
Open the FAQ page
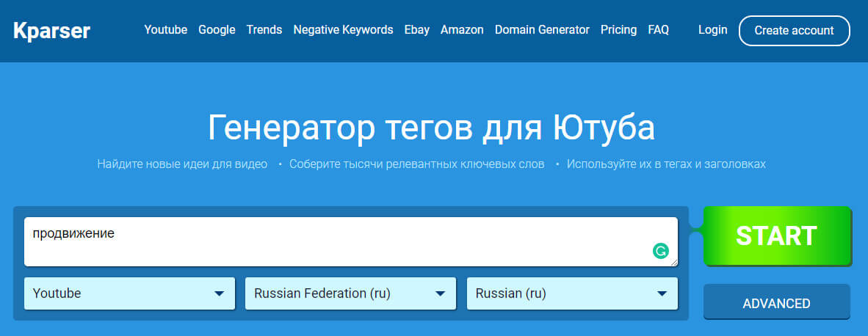tap(658, 30)
